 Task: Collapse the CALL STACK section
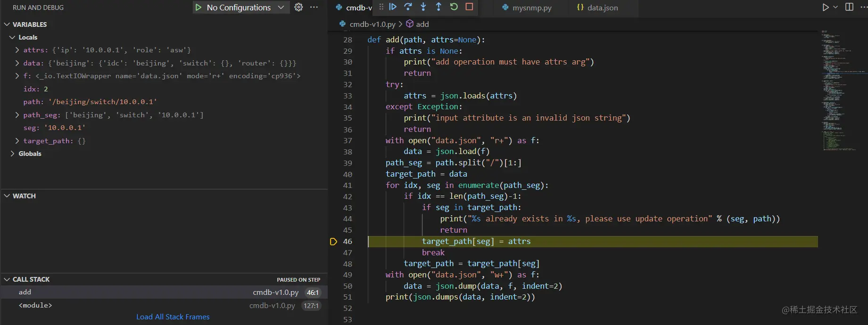[x=7, y=279]
